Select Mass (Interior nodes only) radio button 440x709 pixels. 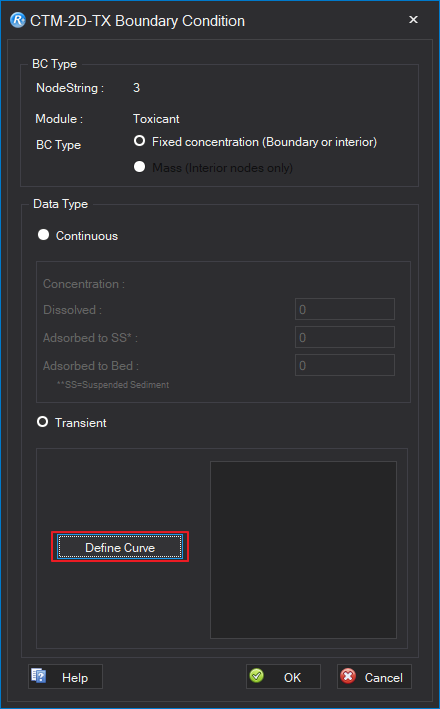pyautogui.click(x=139, y=167)
